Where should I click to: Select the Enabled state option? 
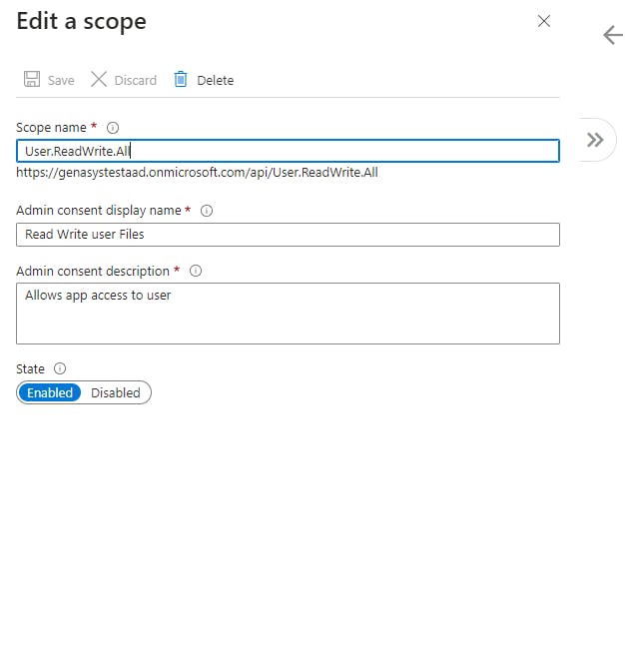50,392
